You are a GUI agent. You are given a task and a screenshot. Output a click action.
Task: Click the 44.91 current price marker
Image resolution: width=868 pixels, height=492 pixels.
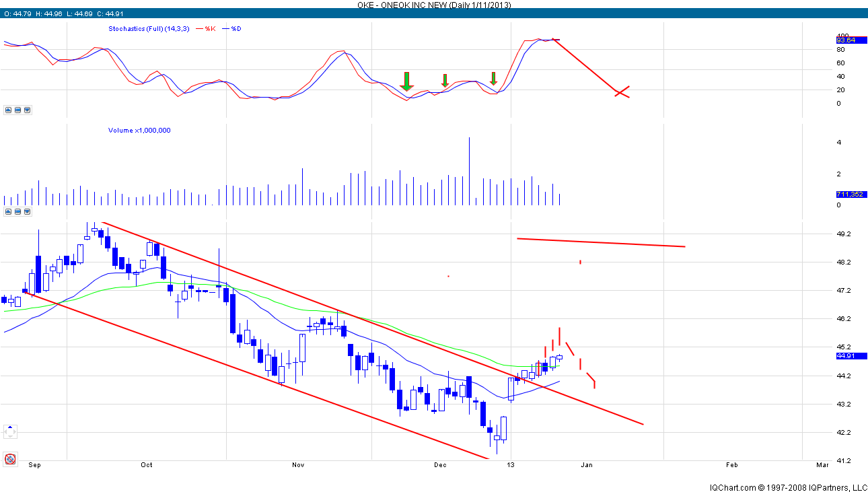point(846,355)
